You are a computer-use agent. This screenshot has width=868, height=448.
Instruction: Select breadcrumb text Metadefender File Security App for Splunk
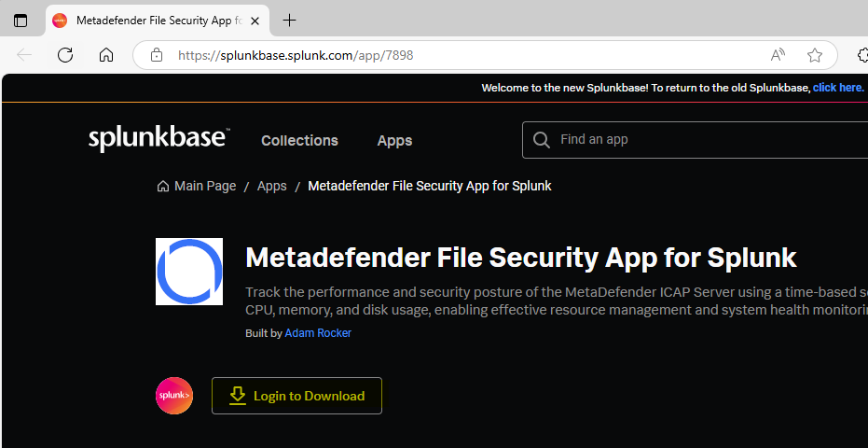point(430,186)
